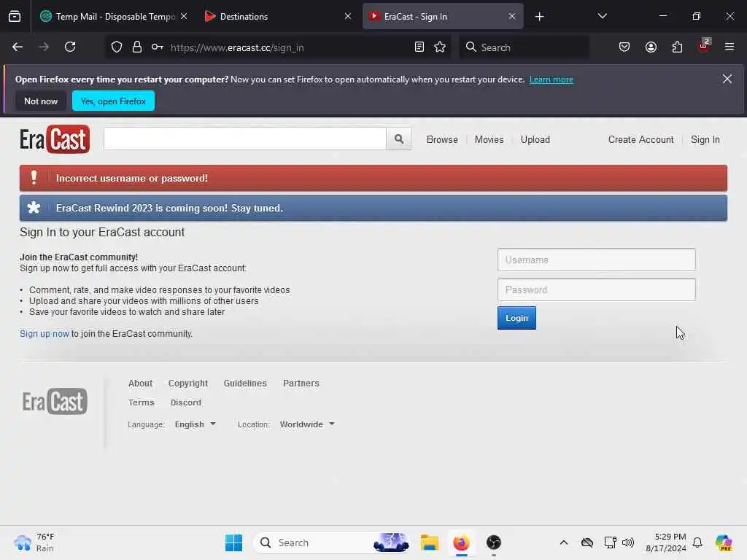Close the EraCast Sign In tab

point(511,17)
